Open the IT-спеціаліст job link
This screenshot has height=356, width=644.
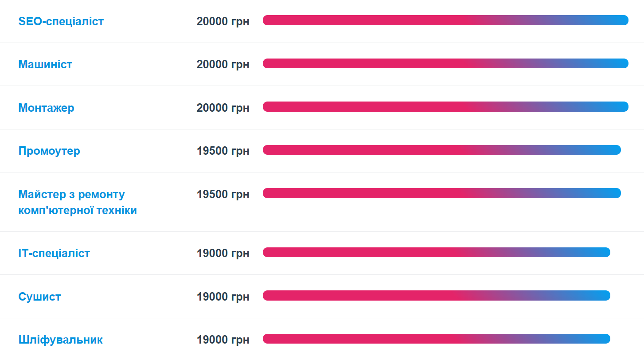(x=54, y=253)
